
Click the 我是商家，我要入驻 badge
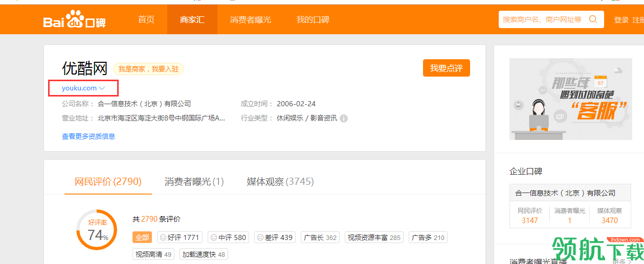coord(148,69)
